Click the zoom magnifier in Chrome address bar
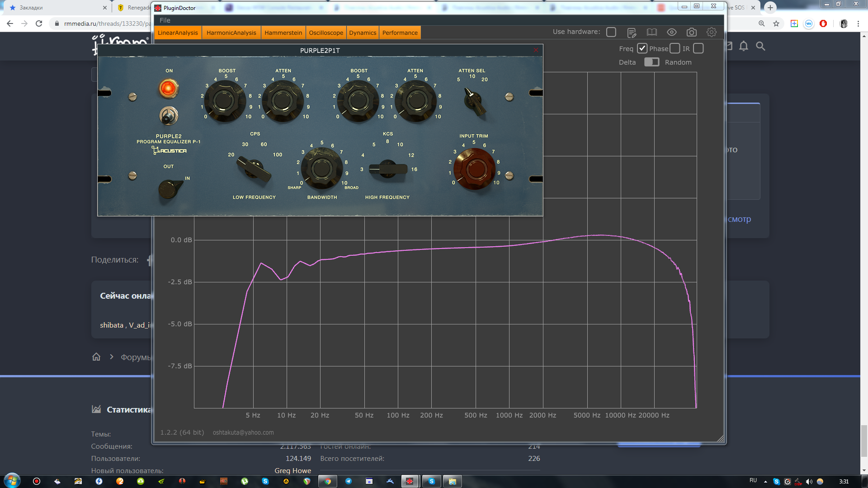The width and height of the screenshot is (868, 488). pyautogui.click(x=762, y=23)
